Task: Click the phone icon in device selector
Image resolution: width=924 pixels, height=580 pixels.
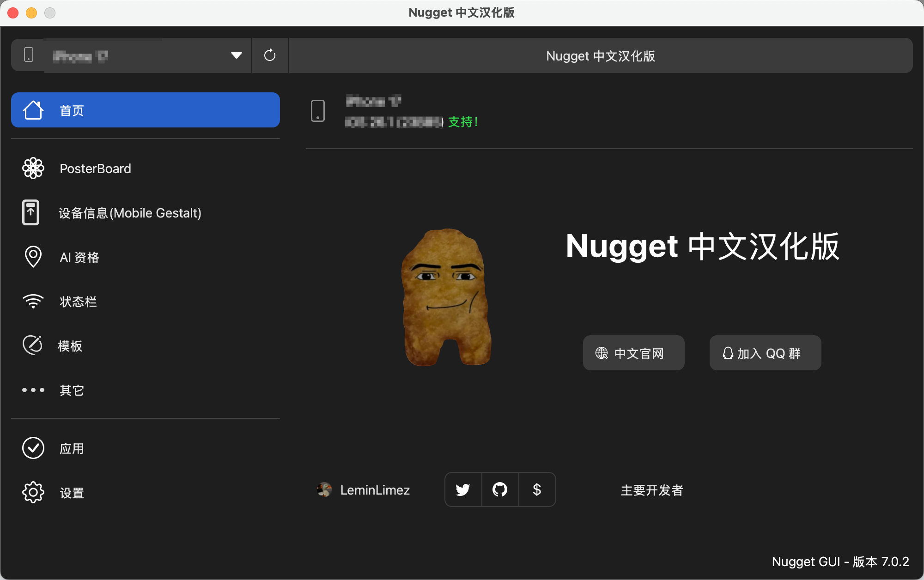Action: click(29, 54)
